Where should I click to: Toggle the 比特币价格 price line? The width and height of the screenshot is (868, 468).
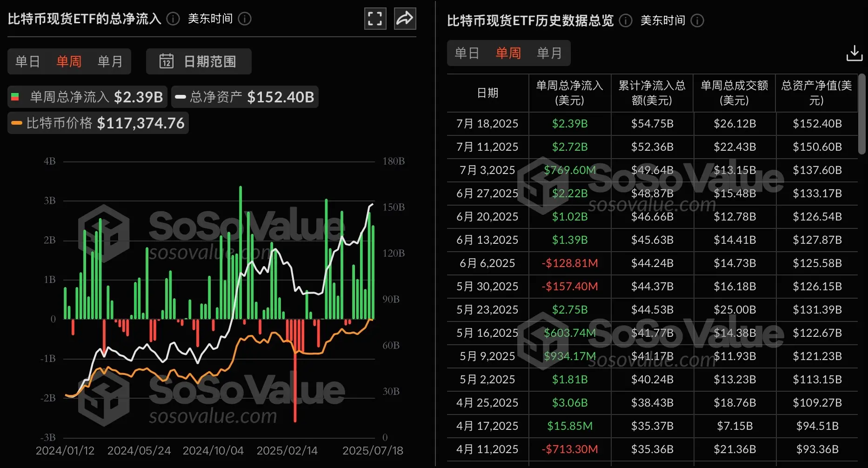pyautogui.click(x=98, y=123)
